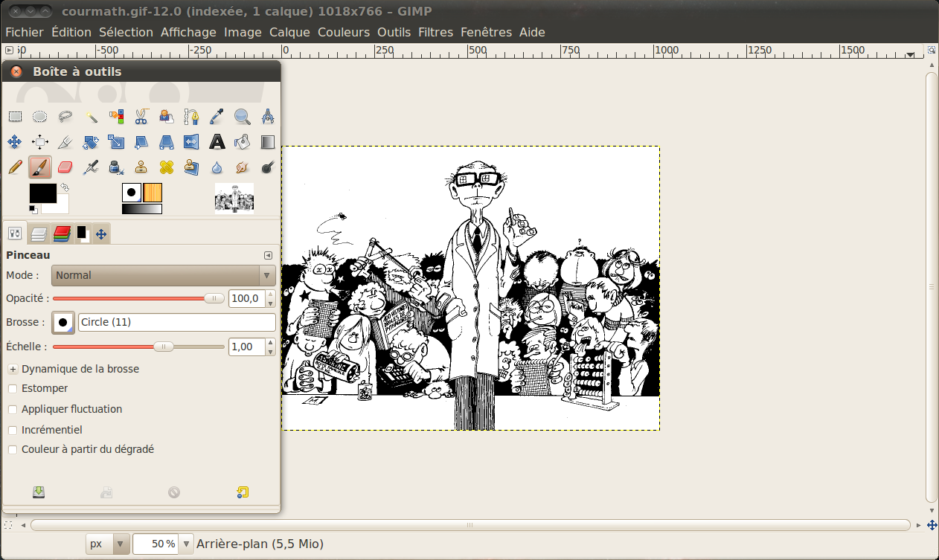Screen dimensions: 939x560
Task: Choose the Color Picker eyedropper tool
Action: tap(217, 116)
